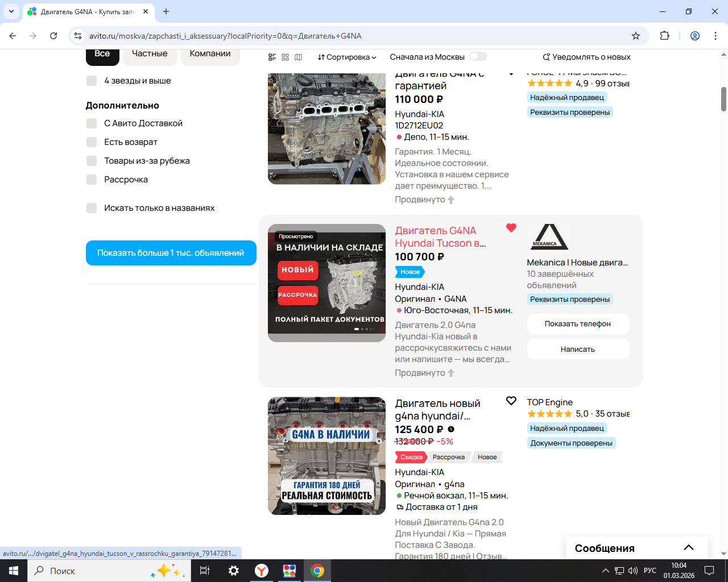Expand the Сообщения panel chevron

tap(689, 548)
